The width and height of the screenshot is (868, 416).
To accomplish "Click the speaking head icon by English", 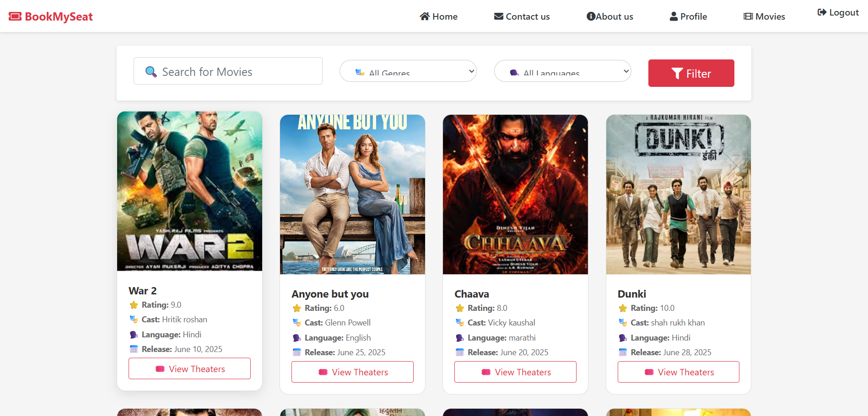I will [297, 338].
